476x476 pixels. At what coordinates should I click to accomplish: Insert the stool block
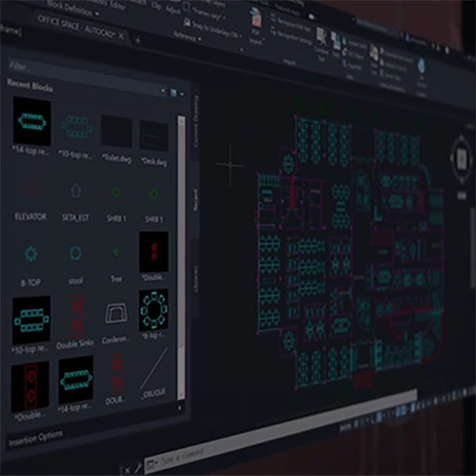click(76, 254)
